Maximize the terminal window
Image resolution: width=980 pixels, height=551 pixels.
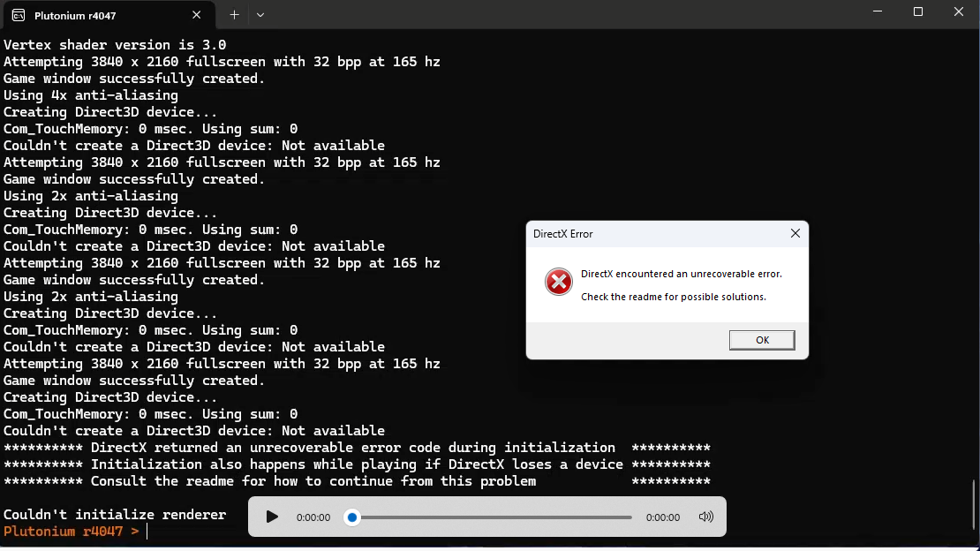pos(918,11)
